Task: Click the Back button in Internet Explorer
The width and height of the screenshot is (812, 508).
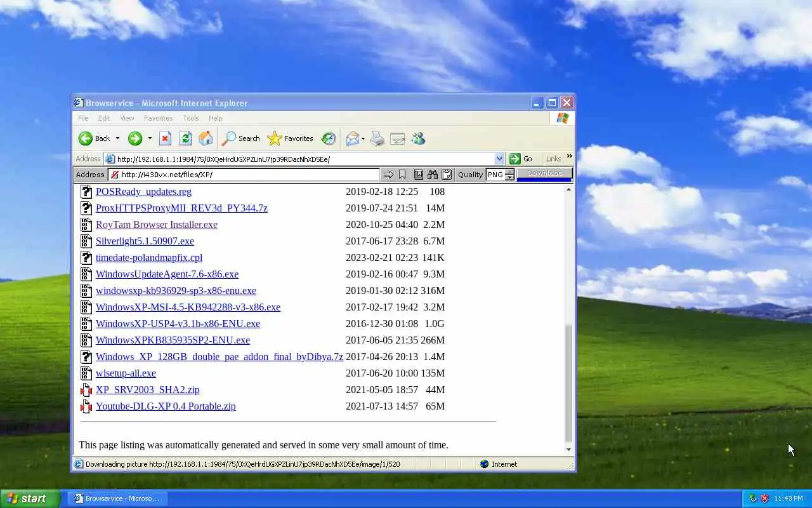Action: click(94, 138)
